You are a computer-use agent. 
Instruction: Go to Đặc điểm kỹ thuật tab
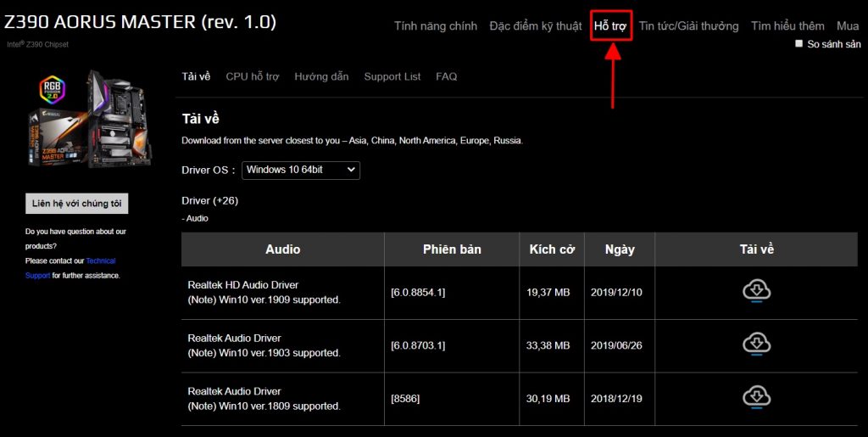pyautogui.click(x=536, y=26)
